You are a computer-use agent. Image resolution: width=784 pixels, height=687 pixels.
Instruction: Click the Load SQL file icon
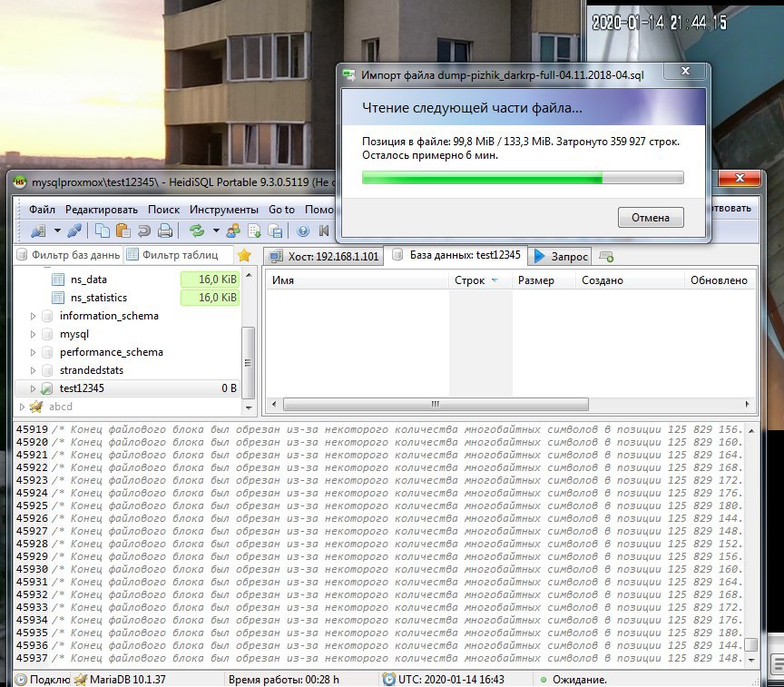point(254,231)
